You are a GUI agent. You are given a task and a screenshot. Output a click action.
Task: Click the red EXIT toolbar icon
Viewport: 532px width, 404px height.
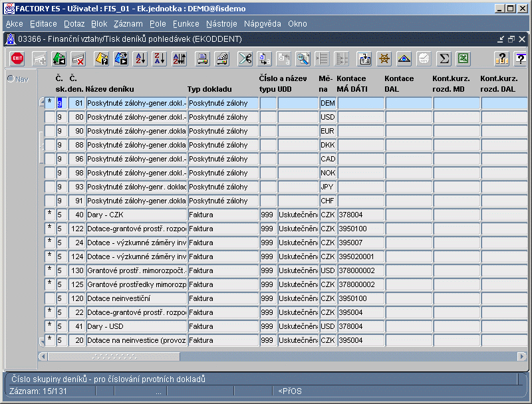[x=17, y=58]
